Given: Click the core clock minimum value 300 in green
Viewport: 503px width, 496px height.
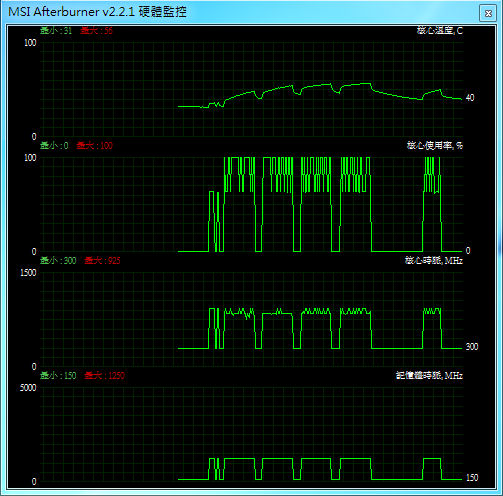Looking at the screenshot, I should [x=70, y=260].
